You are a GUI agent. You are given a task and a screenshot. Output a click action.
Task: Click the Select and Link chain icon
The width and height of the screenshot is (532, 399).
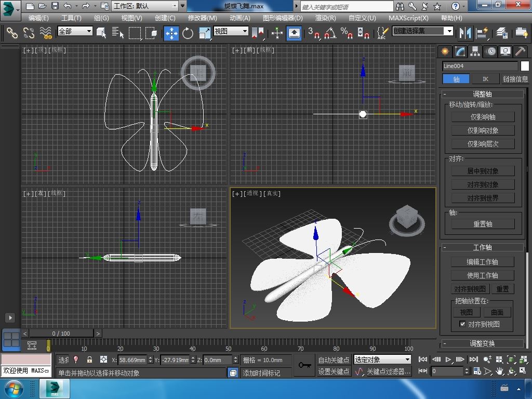pyautogui.click(x=11, y=33)
